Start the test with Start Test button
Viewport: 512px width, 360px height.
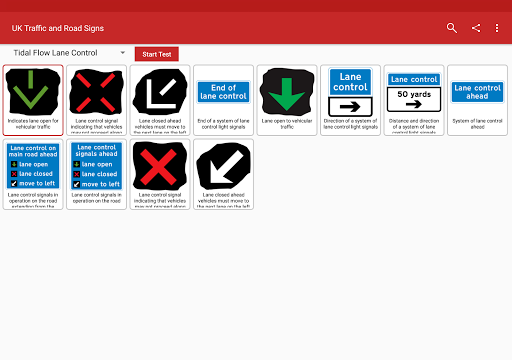157,54
